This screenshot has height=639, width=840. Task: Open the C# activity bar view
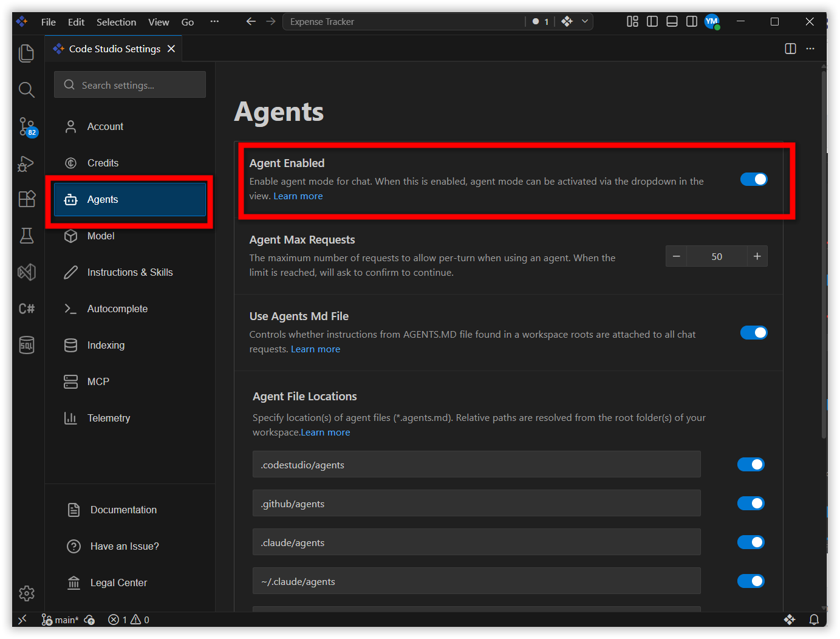click(27, 309)
